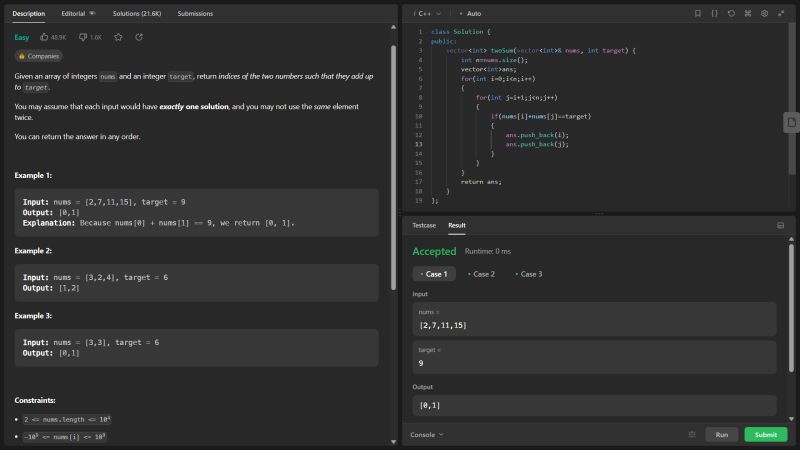The width and height of the screenshot is (800, 450).
Task: Select Case 2 result
Action: pyautogui.click(x=482, y=274)
